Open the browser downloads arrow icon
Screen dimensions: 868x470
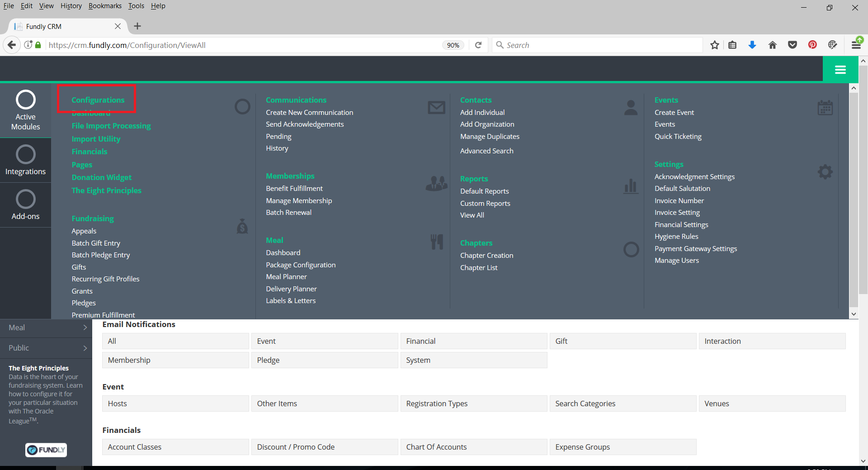click(x=752, y=45)
